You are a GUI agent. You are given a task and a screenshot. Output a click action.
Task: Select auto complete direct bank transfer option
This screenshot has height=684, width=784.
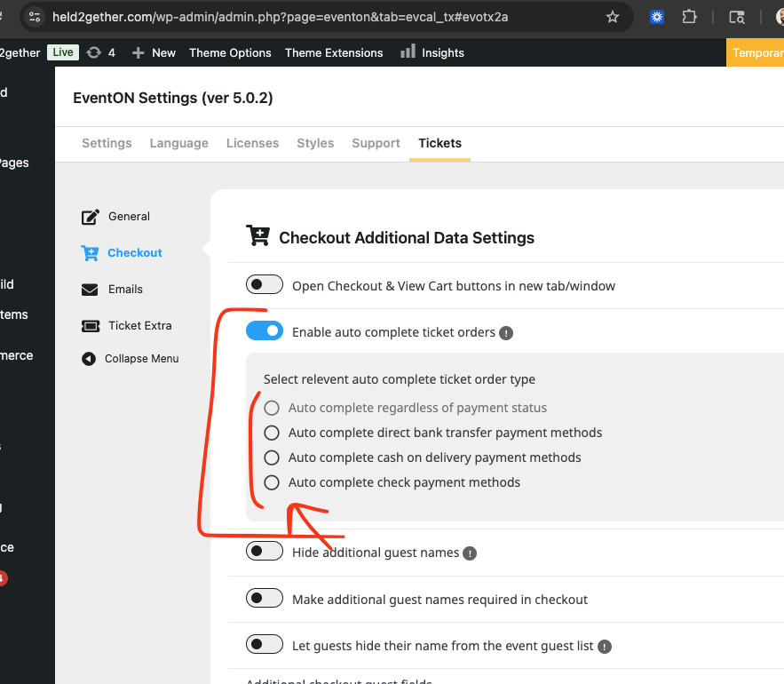pos(272,433)
